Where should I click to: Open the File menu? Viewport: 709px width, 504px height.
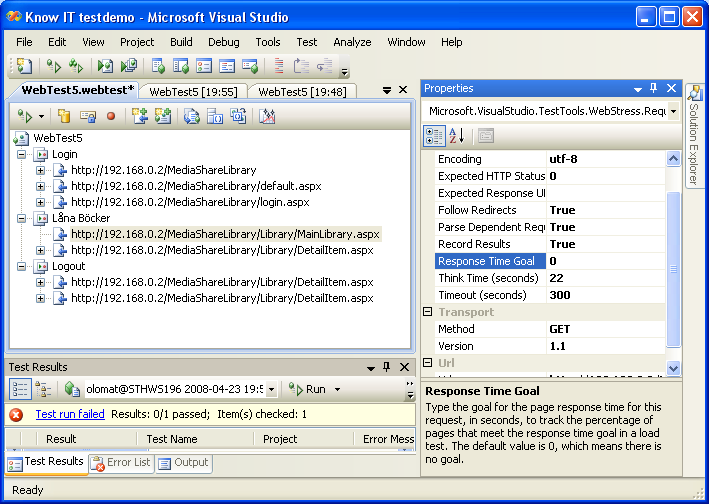[24, 42]
